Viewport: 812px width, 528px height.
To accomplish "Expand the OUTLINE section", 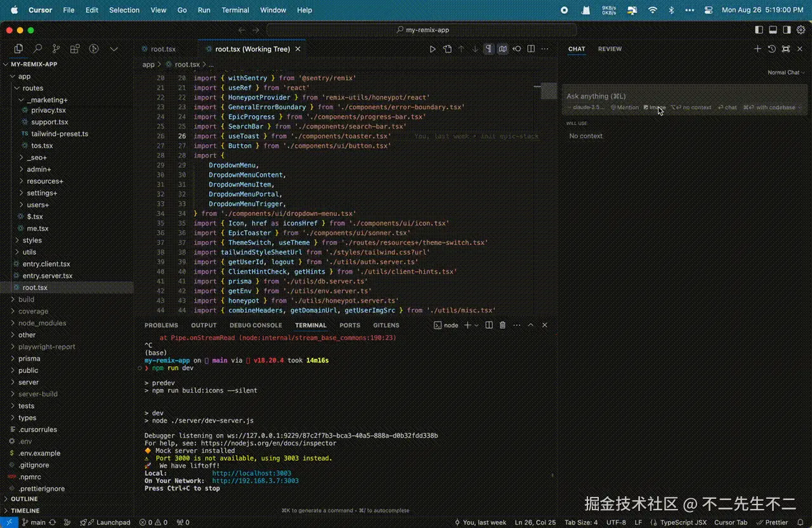I will point(24,499).
